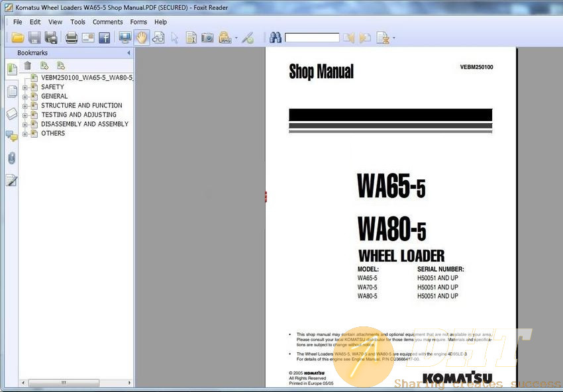Click the Save As double-floppy icon
Viewport: 563px width, 392px height.
coord(51,37)
